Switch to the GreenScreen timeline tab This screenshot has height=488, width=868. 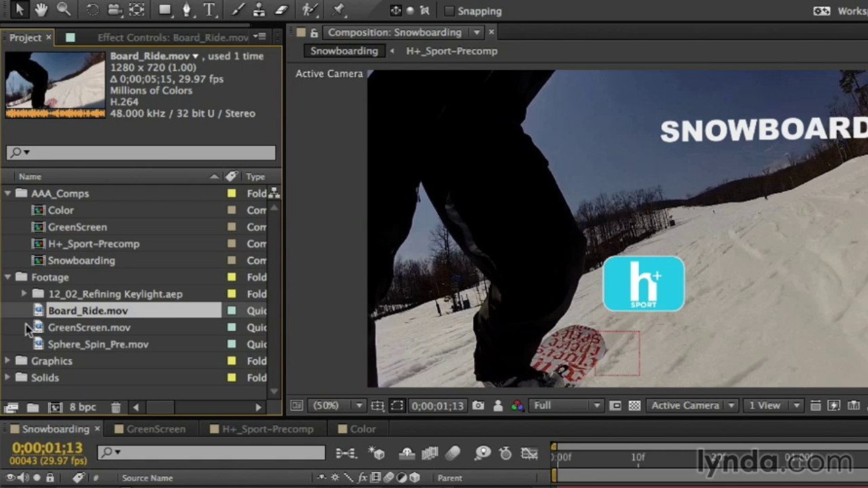[155, 429]
